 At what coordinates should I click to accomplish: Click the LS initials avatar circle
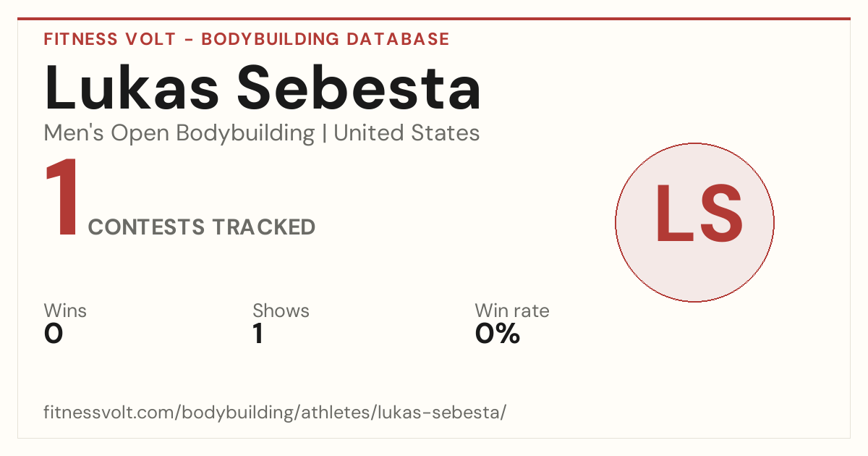coord(694,222)
